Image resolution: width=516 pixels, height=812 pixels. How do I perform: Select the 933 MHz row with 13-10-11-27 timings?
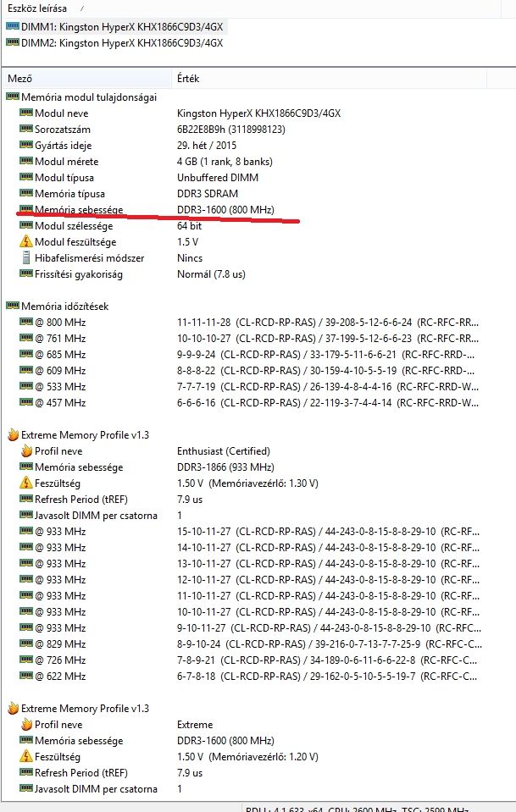(249, 563)
